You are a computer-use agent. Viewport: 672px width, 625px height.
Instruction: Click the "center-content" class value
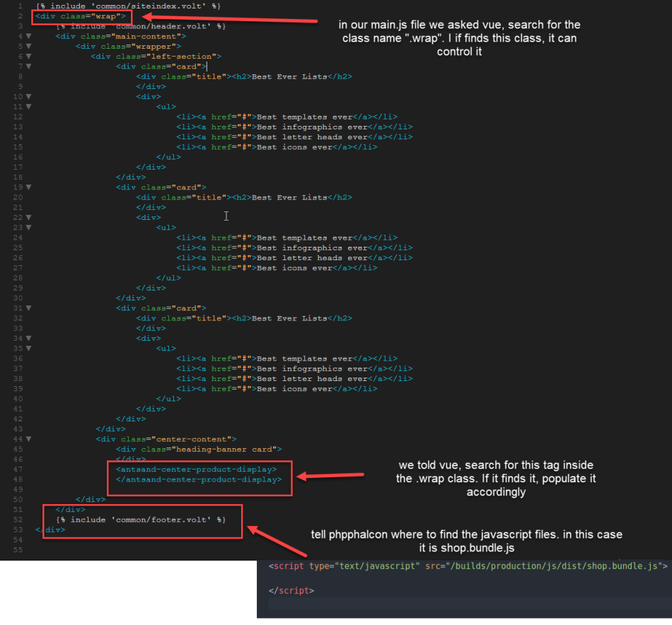point(191,439)
